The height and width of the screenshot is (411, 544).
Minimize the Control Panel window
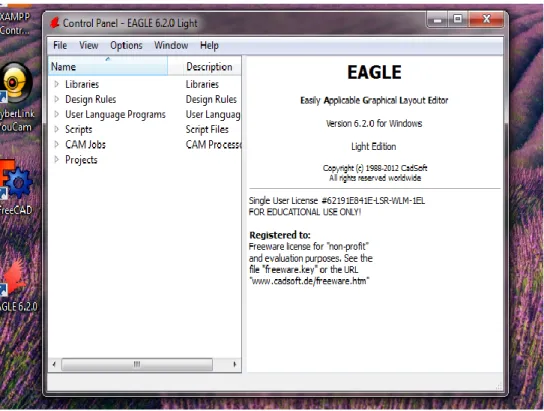437,20
